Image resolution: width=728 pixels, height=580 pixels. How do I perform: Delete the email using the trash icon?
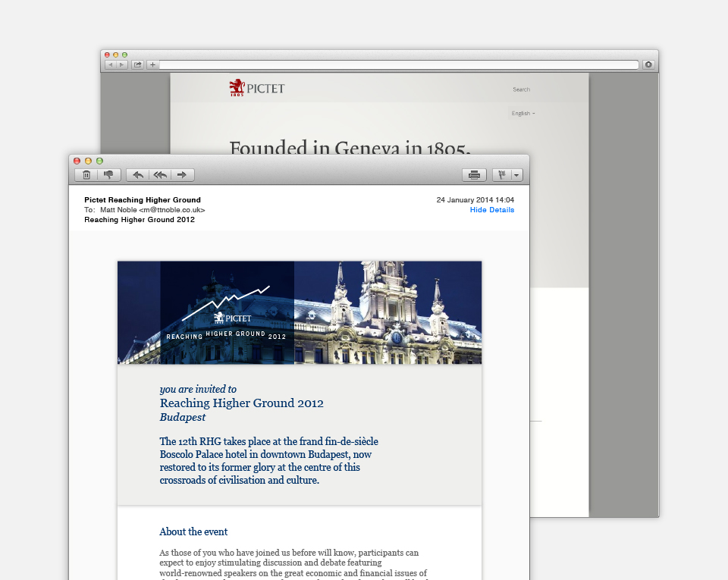[x=86, y=174]
